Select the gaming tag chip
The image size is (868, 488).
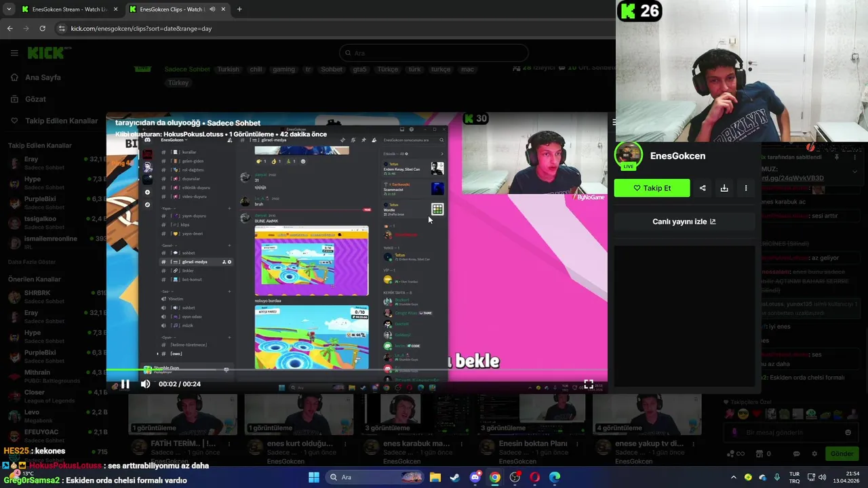pos(283,69)
